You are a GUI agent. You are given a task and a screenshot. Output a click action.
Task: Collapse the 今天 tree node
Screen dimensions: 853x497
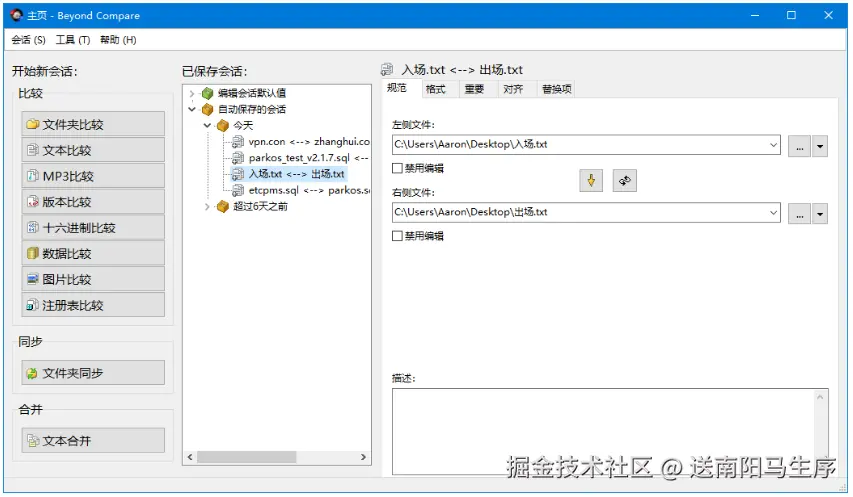click(x=207, y=126)
